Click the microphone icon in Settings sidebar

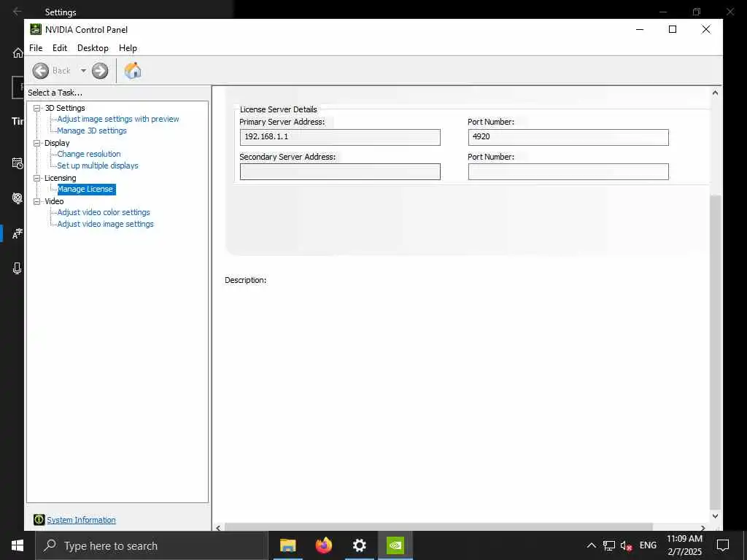click(18, 268)
